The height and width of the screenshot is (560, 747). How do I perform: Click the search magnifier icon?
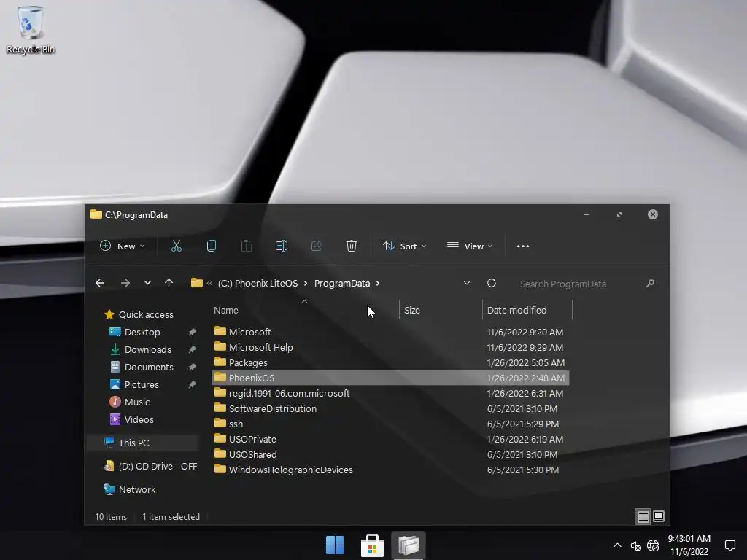pos(650,284)
